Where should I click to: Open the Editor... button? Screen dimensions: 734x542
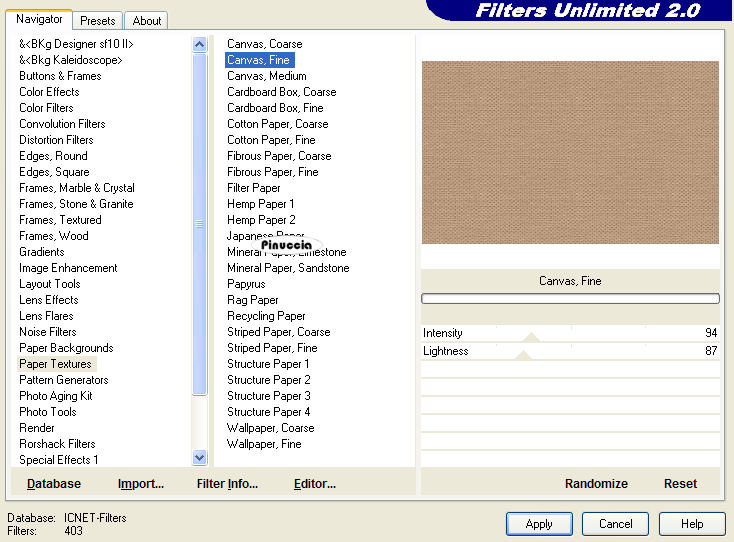click(x=315, y=483)
